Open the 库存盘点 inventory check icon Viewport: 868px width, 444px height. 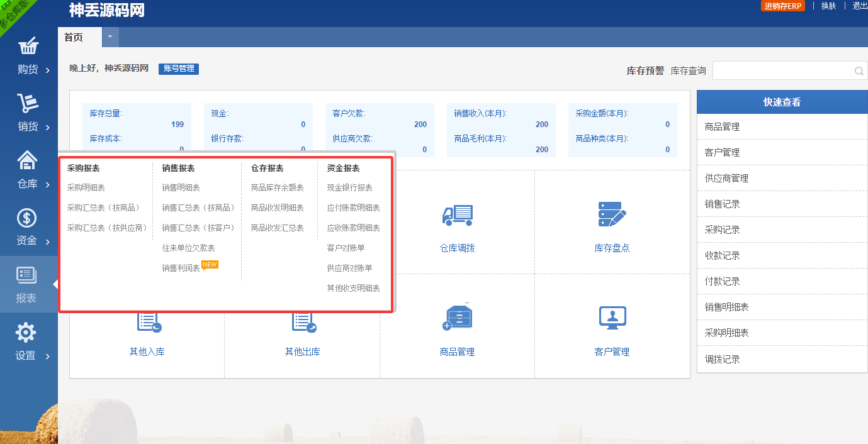coord(612,215)
